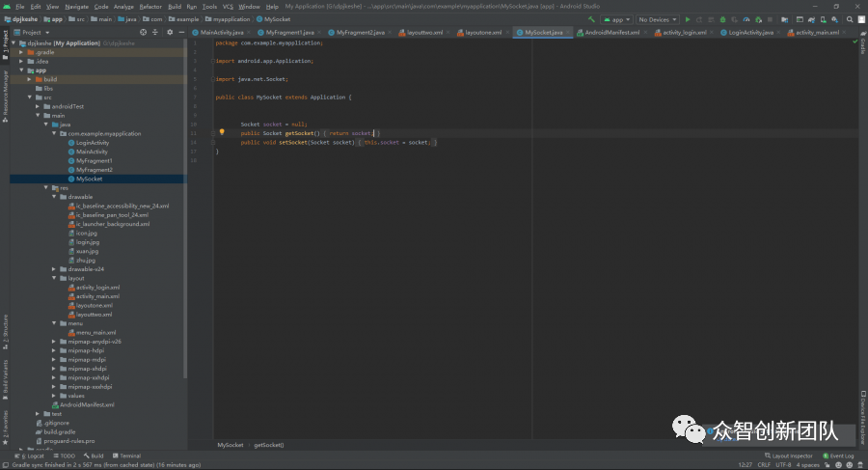Start debugging with the bug icon
Image resolution: width=868 pixels, height=470 pixels.
pyautogui.click(x=722, y=19)
